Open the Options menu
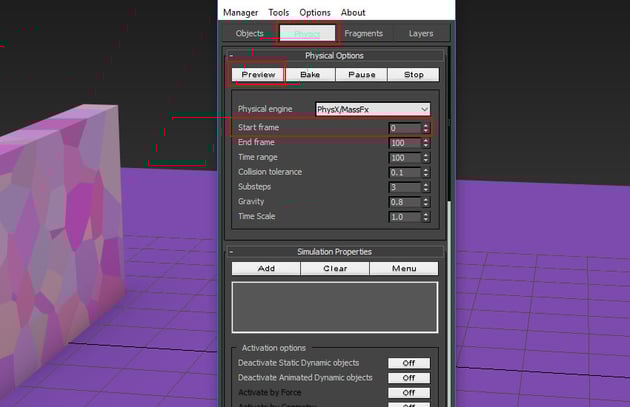Image resolution: width=630 pixels, height=407 pixels. coord(315,13)
